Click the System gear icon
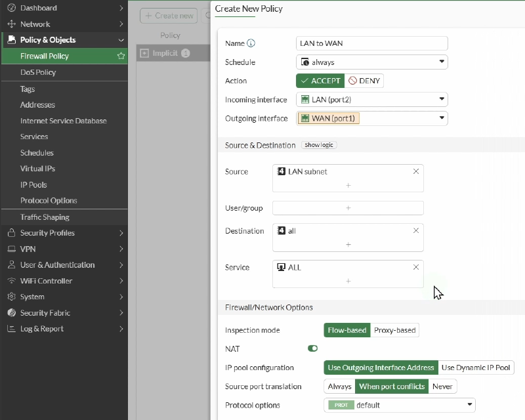This screenshot has width=525, height=420. pos(11,297)
